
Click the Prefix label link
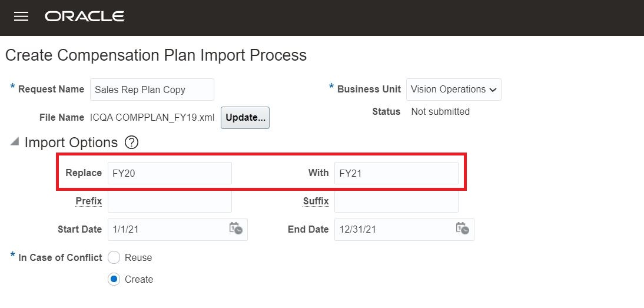(89, 201)
